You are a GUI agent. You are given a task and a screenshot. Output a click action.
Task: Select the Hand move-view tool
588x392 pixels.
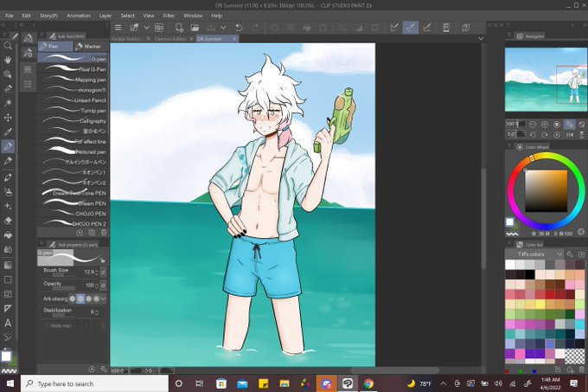pos(8,60)
